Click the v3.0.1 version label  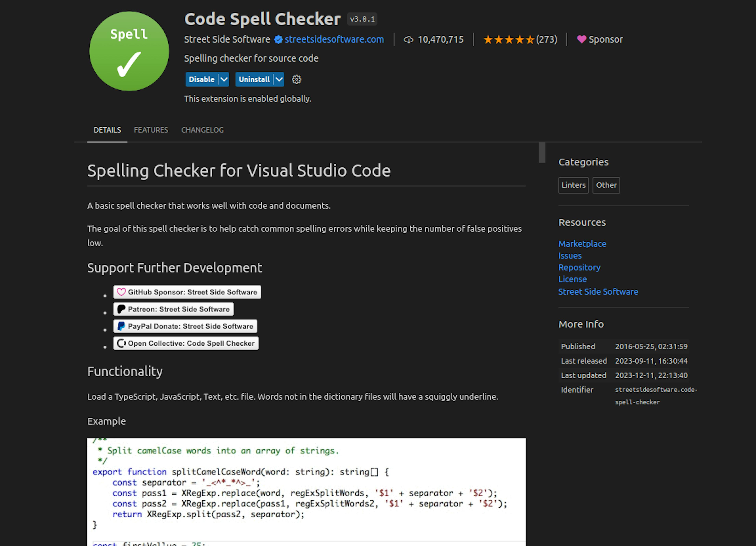[362, 19]
